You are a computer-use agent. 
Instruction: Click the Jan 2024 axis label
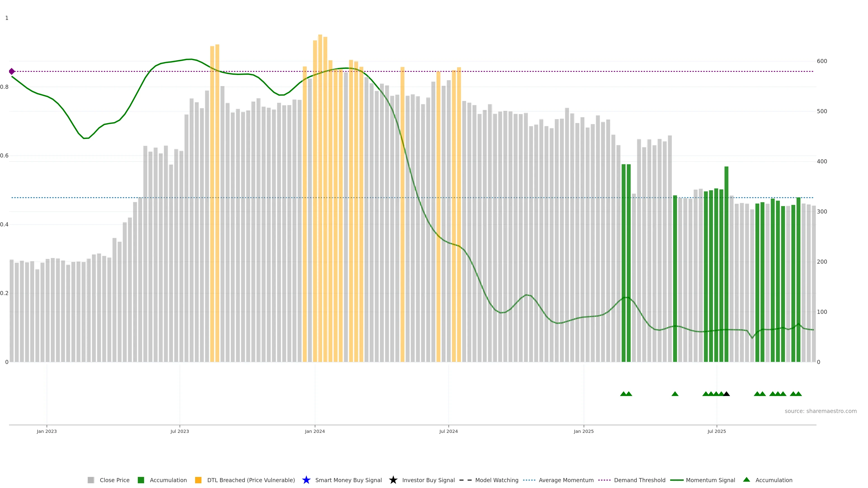(315, 431)
